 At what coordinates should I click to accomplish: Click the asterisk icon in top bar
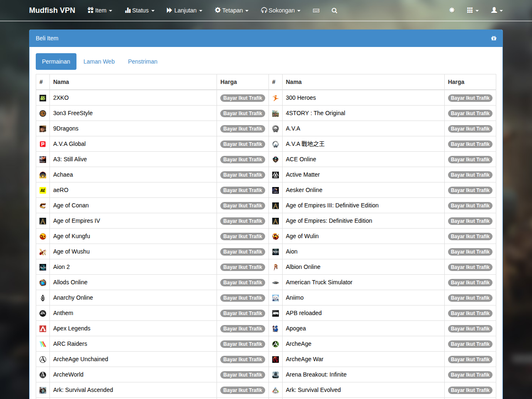[x=452, y=10]
